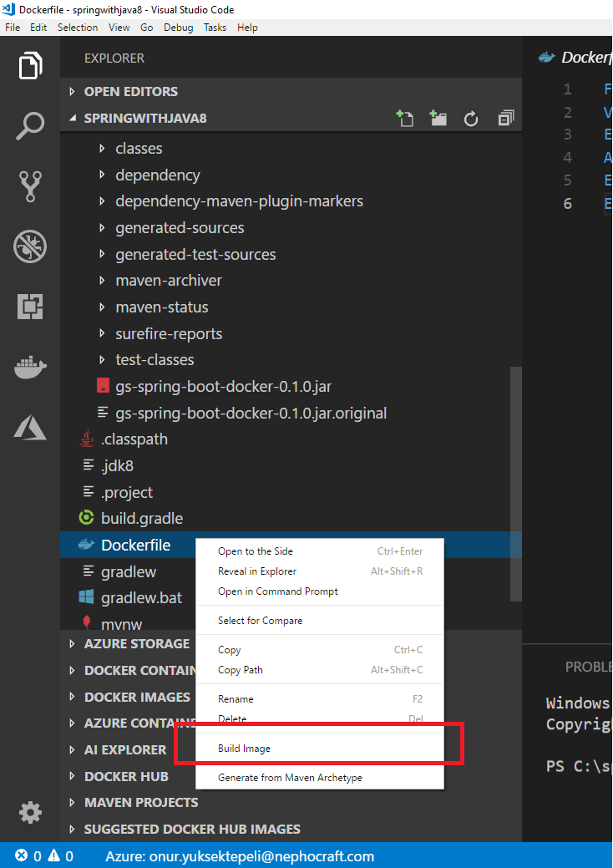The image size is (613, 868).
Task: Expand the dependency folder
Action: click(x=291, y=175)
